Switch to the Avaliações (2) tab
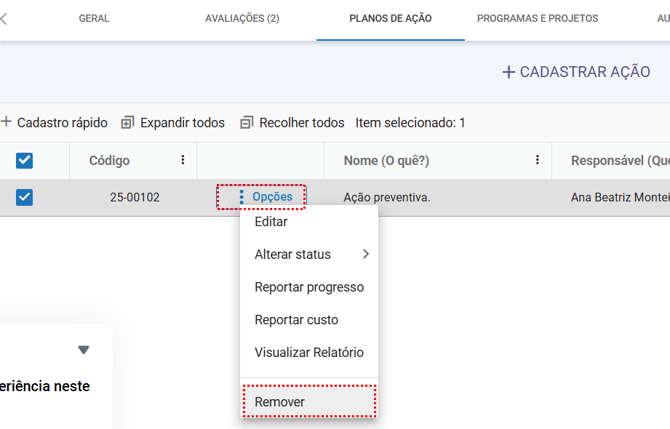 242,18
